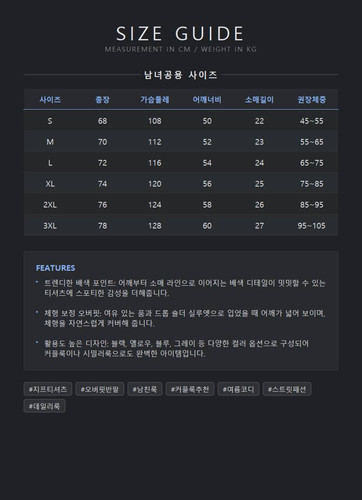Select the #여름코디 hashtag
Image resolution: width=362 pixels, height=500 pixels.
point(238,389)
